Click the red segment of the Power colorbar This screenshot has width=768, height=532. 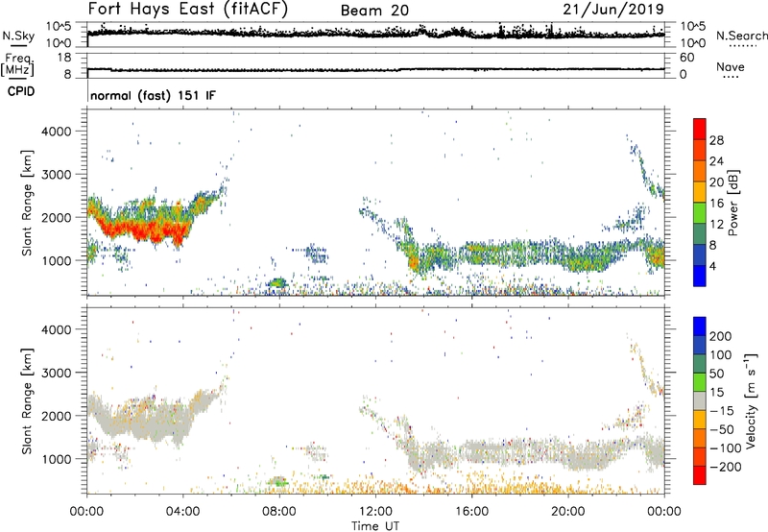coord(700,129)
